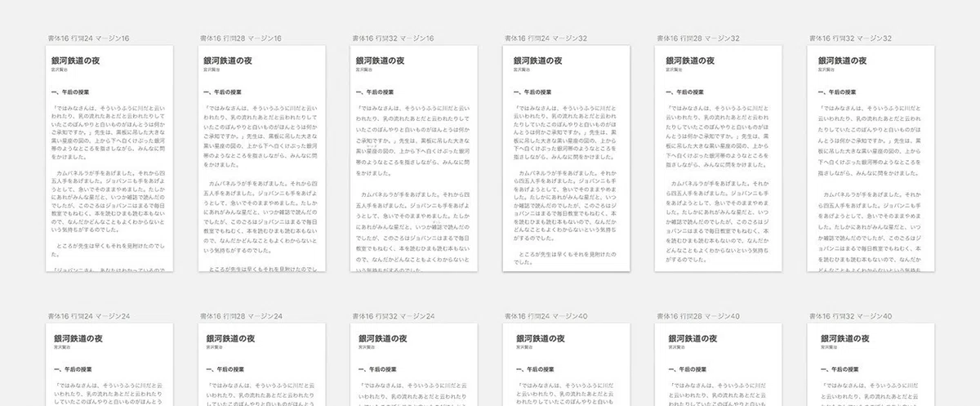Click first paragraph 「ではみなさんは in 行間28 マージン16 artboard
Image resolution: width=980 pixels, height=406 pixels.
click(262, 136)
